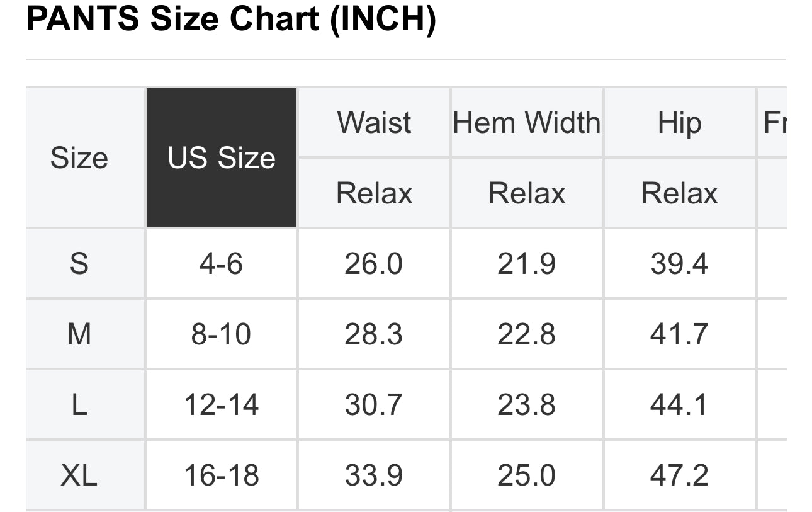812x512 pixels.
Task: Select the XL size row label
Action: [79, 475]
